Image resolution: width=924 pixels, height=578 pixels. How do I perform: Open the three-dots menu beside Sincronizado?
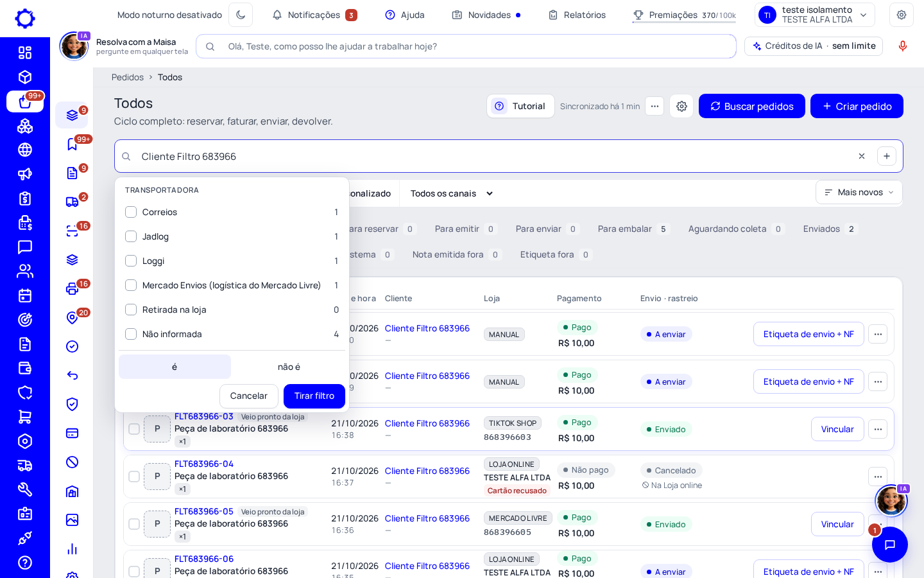click(654, 106)
